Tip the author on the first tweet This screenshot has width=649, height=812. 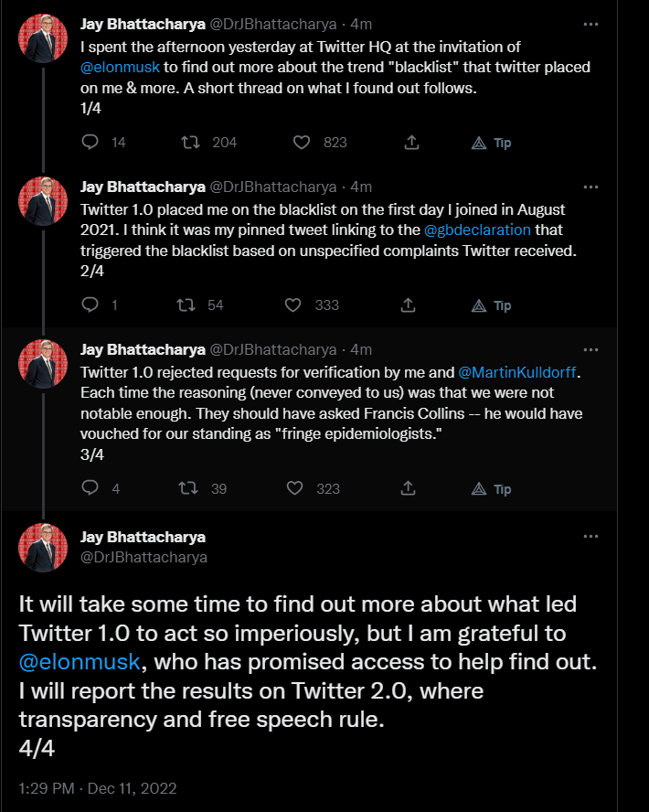491,143
